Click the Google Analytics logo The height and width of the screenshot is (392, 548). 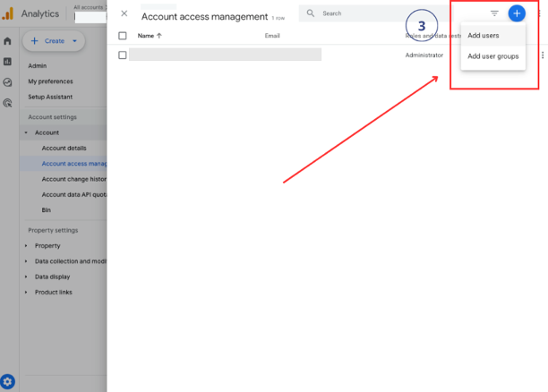[x=8, y=13]
